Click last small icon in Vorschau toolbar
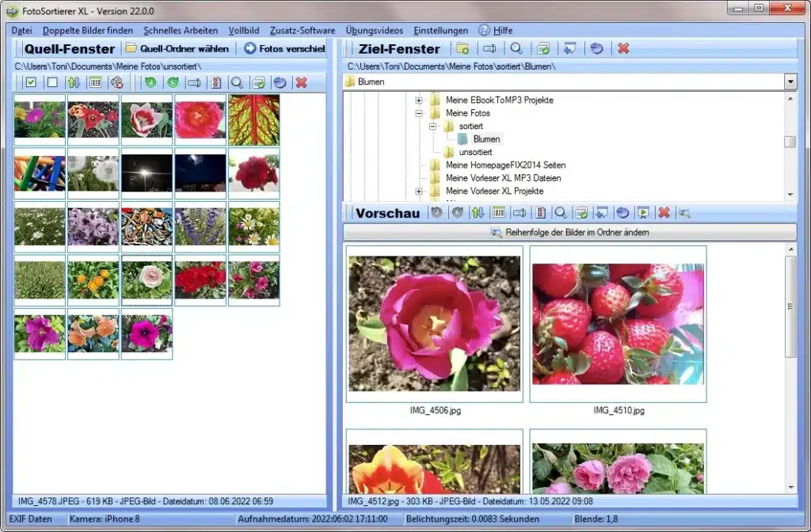This screenshot has width=811, height=532. coord(685,212)
